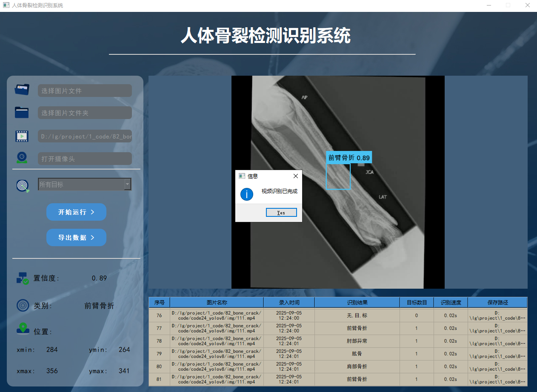Click the xmin value 284
The height and width of the screenshot is (392, 537).
pyautogui.click(x=52, y=350)
